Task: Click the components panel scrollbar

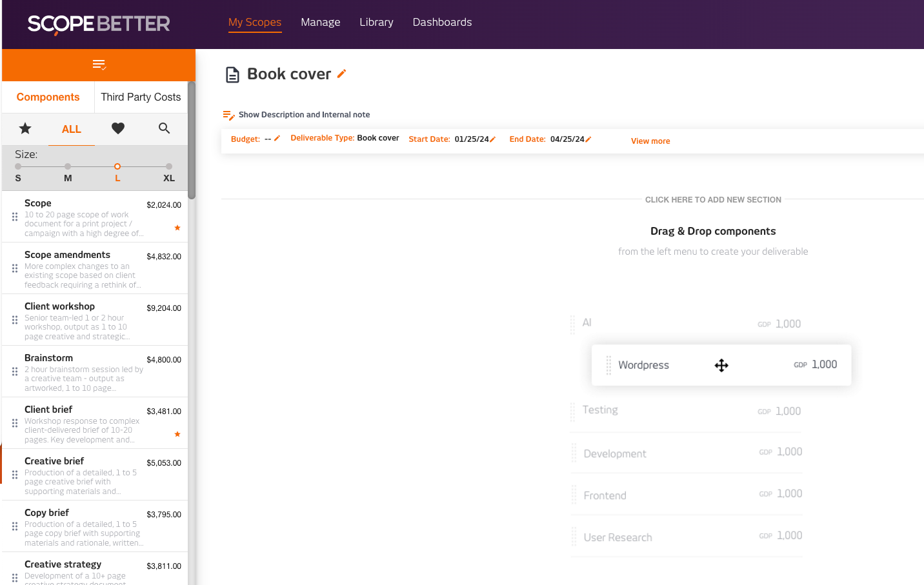Action: (x=192, y=140)
